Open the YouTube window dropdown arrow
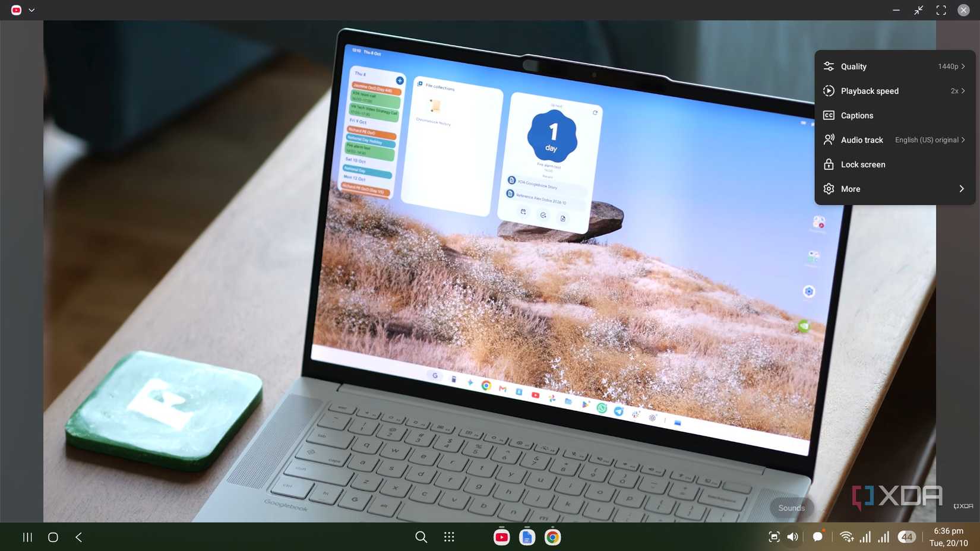Screen dimensions: 980x551 [31, 10]
